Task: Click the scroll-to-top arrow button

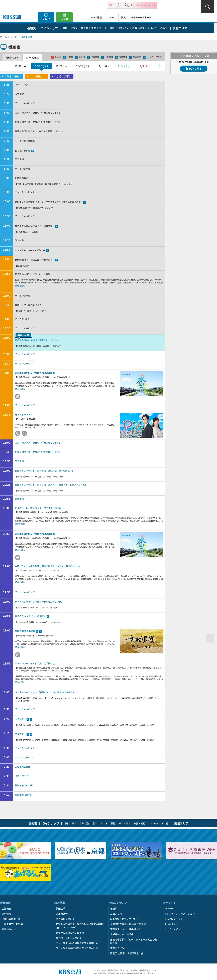Action: [x=210, y=638]
